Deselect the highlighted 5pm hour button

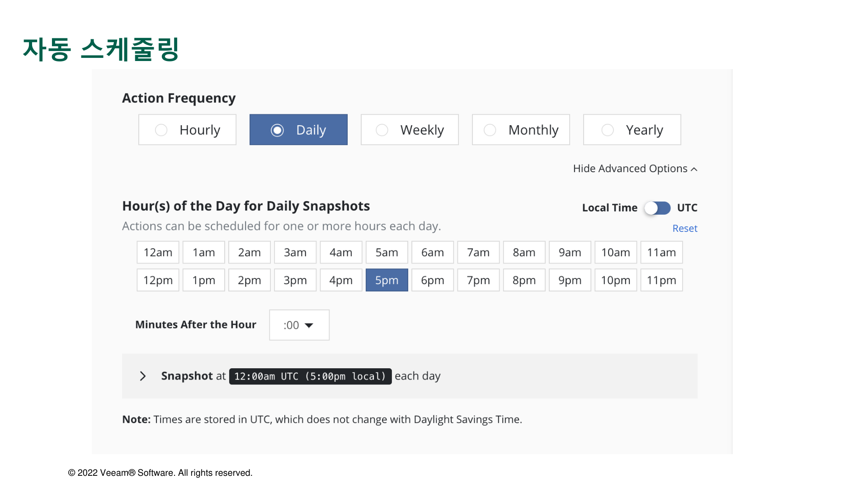(387, 280)
